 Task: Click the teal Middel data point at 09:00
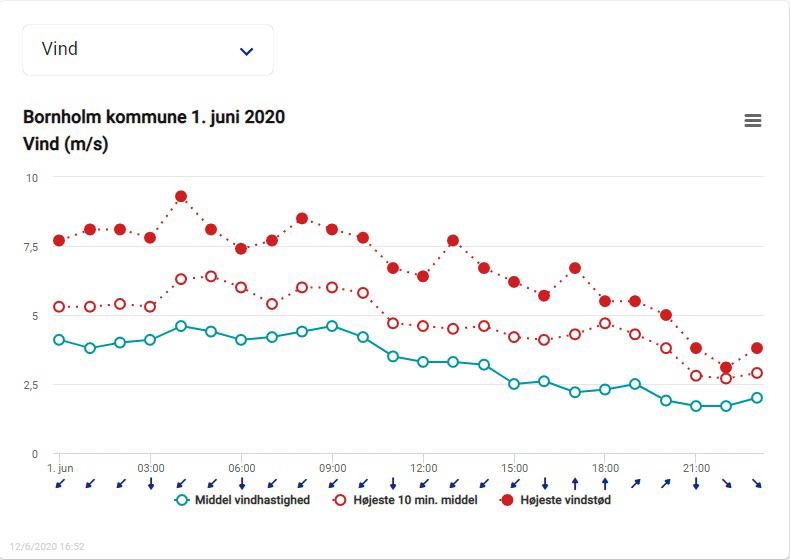[x=332, y=326]
